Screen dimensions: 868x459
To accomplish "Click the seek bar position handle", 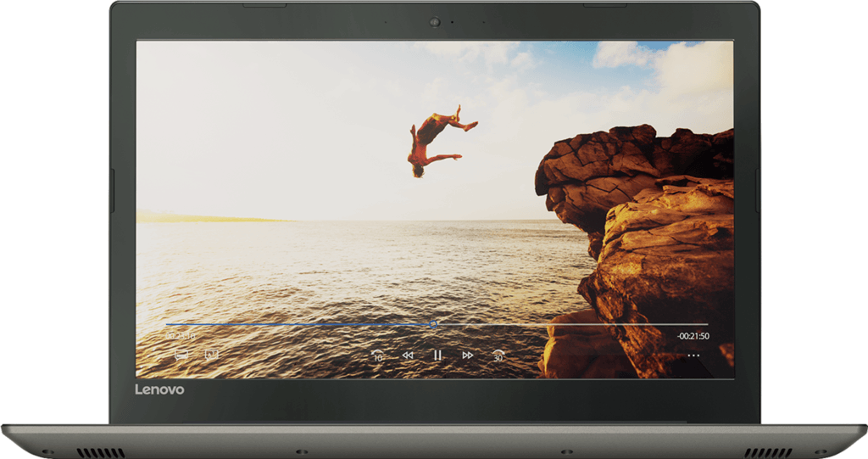I will 433,324.
